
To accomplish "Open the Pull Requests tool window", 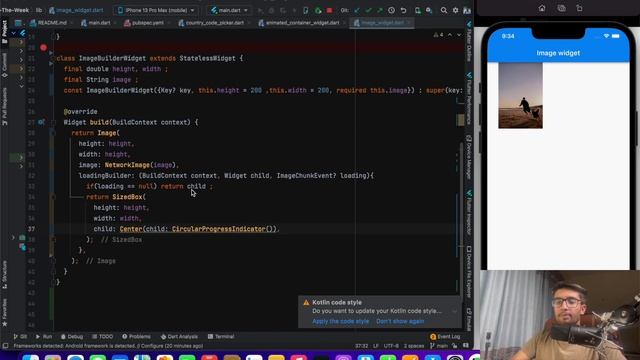I will click(4, 106).
